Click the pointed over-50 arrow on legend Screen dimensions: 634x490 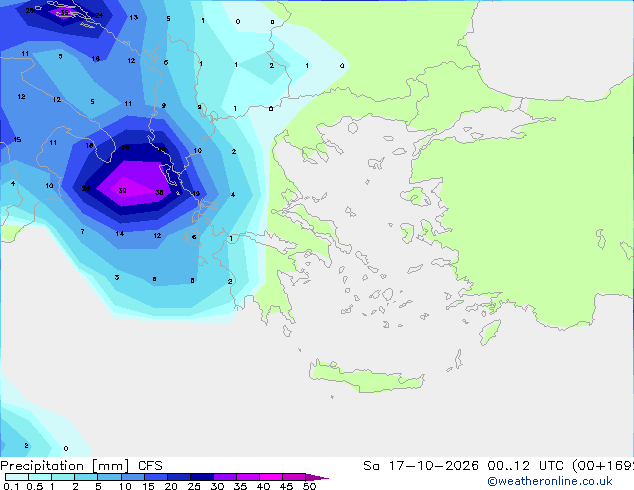pyautogui.click(x=317, y=477)
